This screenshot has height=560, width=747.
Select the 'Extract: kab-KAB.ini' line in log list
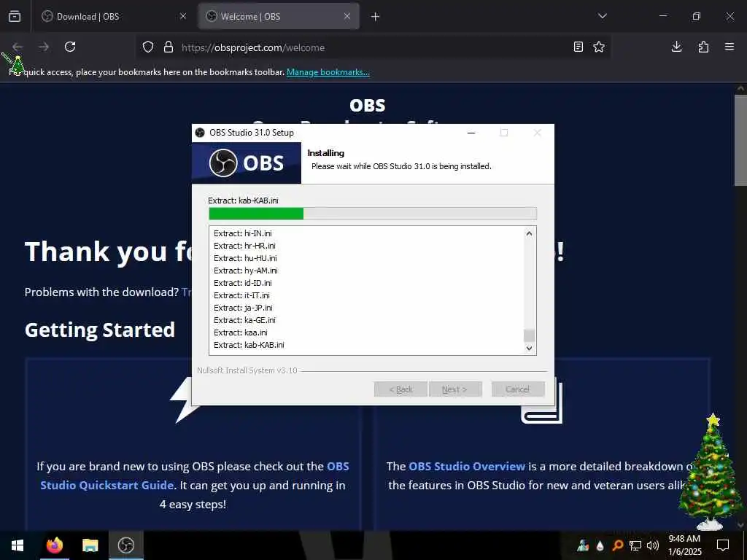(249, 345)
